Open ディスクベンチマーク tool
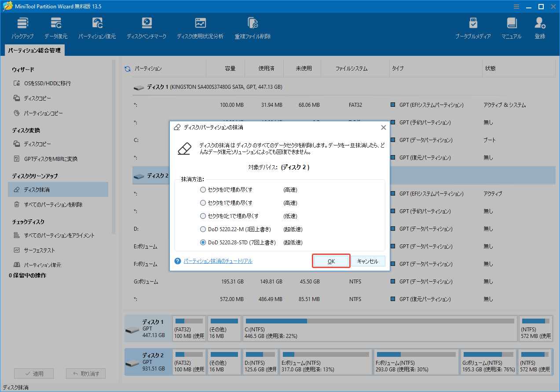The width and height of the screenshot is (560, 392). click(x=146, y=28)
